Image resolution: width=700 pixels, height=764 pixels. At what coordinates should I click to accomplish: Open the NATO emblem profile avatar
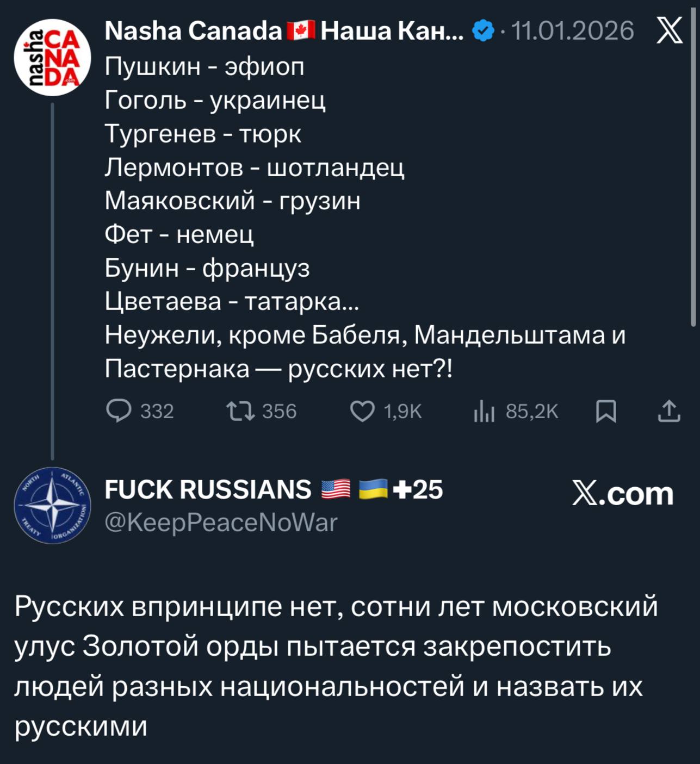pos(52,505)
